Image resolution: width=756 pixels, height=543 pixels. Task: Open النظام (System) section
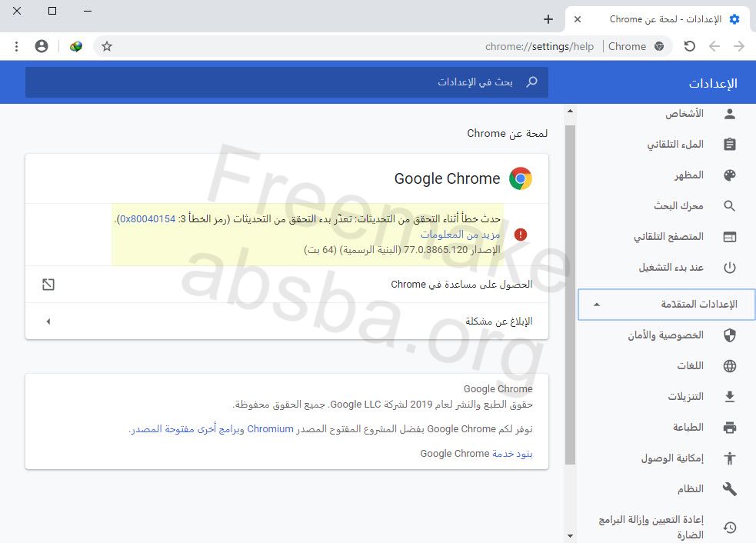click(x=690, y=489)
